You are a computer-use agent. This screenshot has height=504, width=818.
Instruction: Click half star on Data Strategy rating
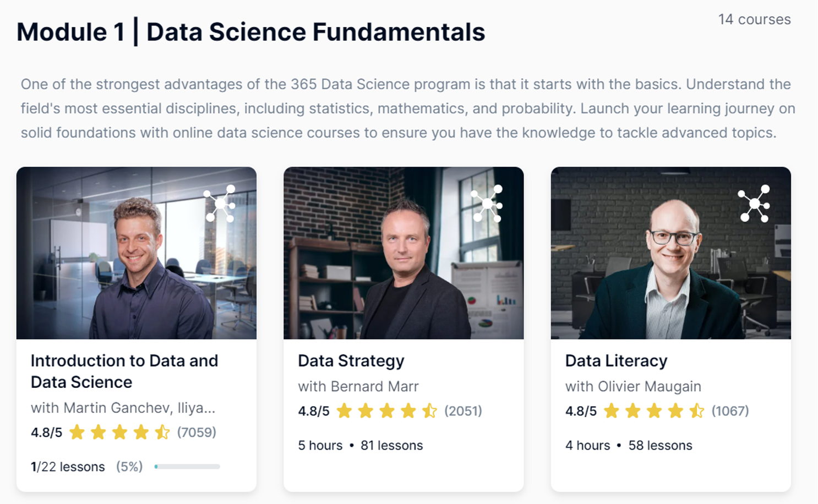click(429, 411)
